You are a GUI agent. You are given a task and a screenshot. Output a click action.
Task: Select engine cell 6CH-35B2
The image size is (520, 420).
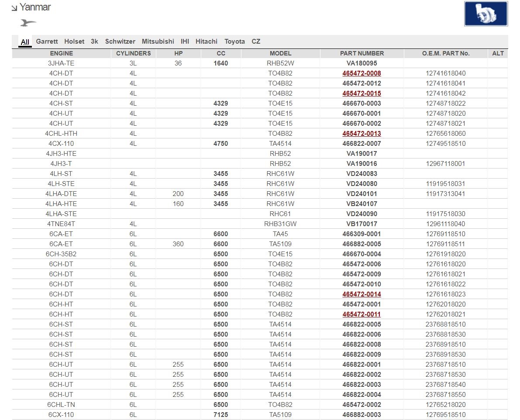[61, 254]
